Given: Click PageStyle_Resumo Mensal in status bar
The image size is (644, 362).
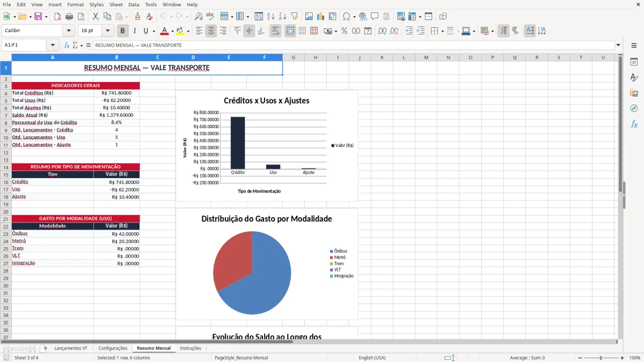Looking at the screenshot, I should [241, 358].
